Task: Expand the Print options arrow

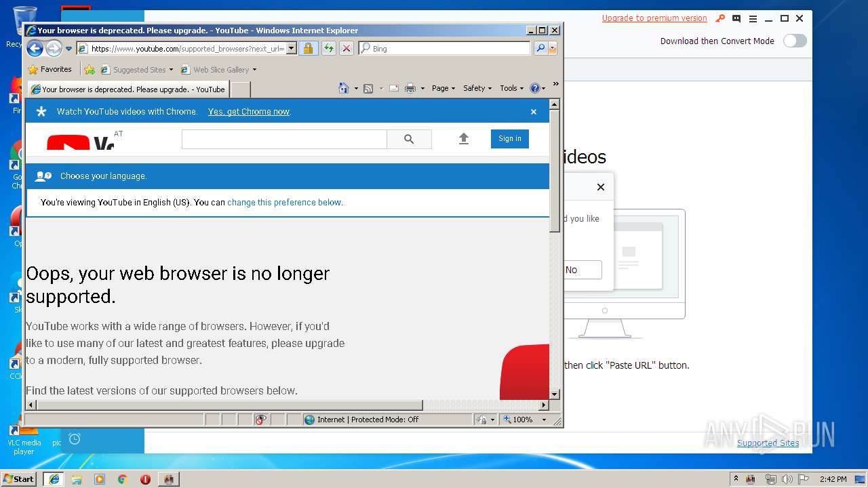Action: pyautogui.click(x=422, y=88)
